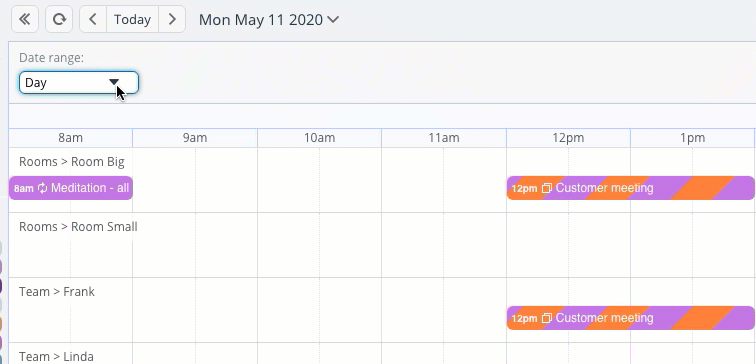Click the Day dropdown arrow
Viewport: 756px width, 364px height.
114,82
